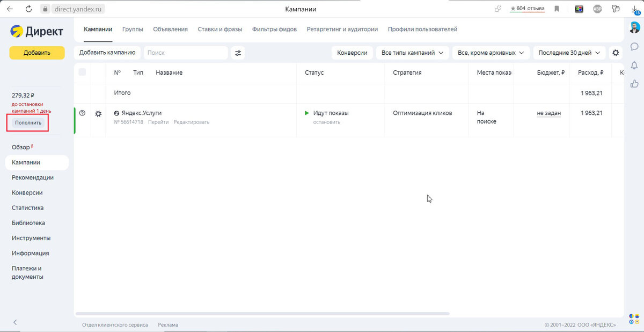This screenshot has height=332, width=644.
Task: Open Отдел клиентского сервиса footer link
Action: (115, 324)
